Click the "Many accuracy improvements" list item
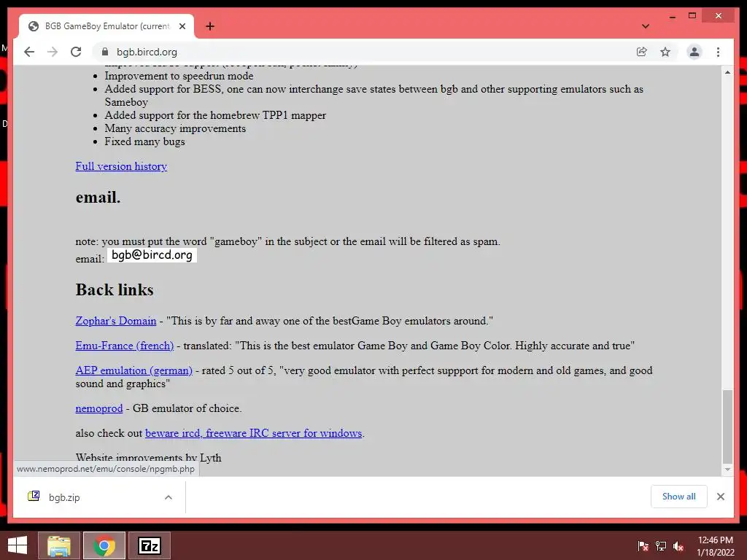Image resolution: width=747 pixels, height=560 pixels. click(x=175, y=128)
